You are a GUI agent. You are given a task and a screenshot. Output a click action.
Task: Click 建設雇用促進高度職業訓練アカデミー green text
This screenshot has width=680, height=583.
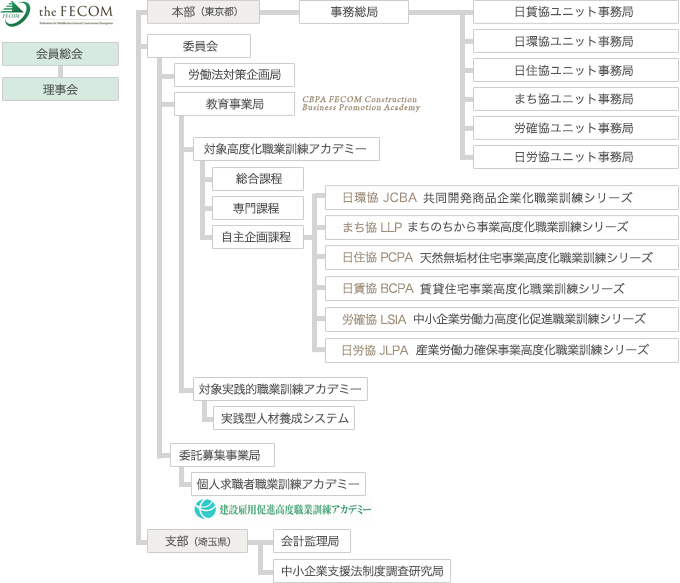tap(295, 509)
